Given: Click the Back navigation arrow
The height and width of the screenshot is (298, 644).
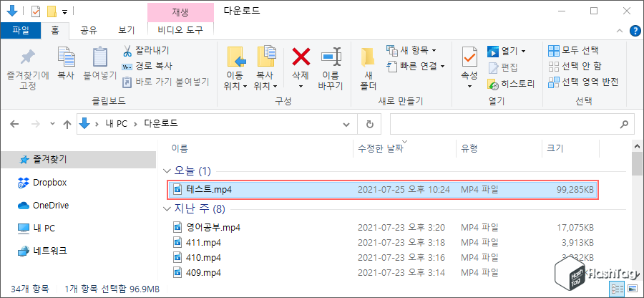Looking at the screenshot, I should [x=15, y=124].
